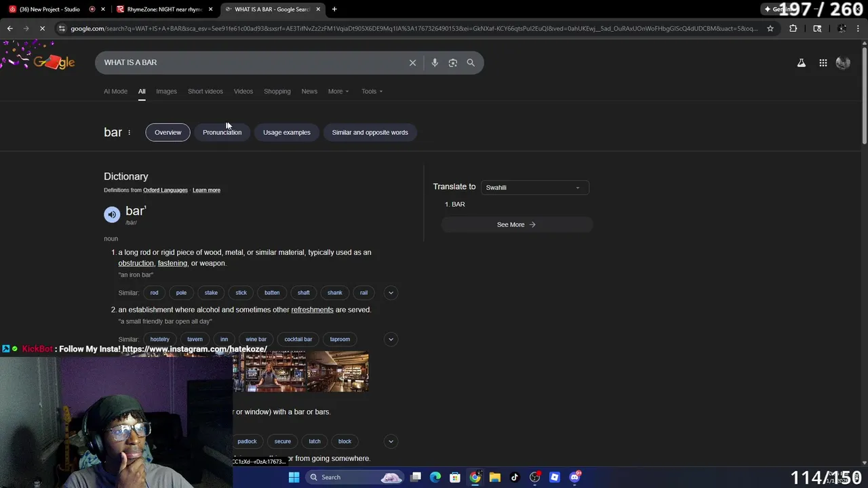Select the Videos search tab
The height and width of the screenshot is (488, 868).
point(243,91)
